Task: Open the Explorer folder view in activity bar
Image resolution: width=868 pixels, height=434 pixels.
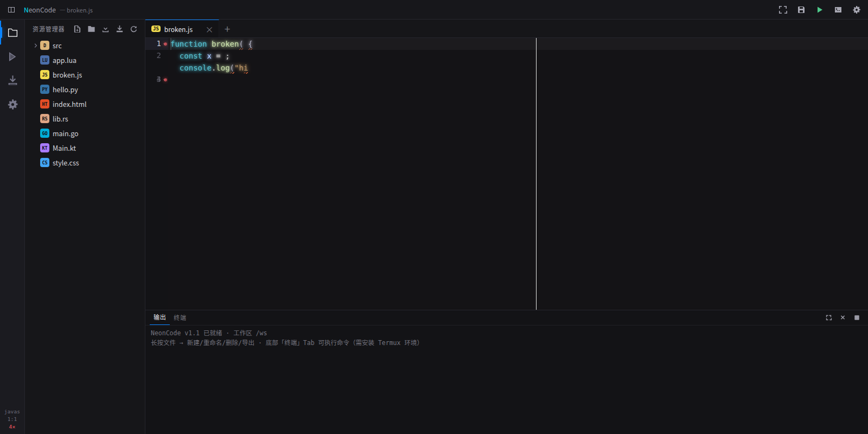Action: pyautogui.click(x=12, y=33)
